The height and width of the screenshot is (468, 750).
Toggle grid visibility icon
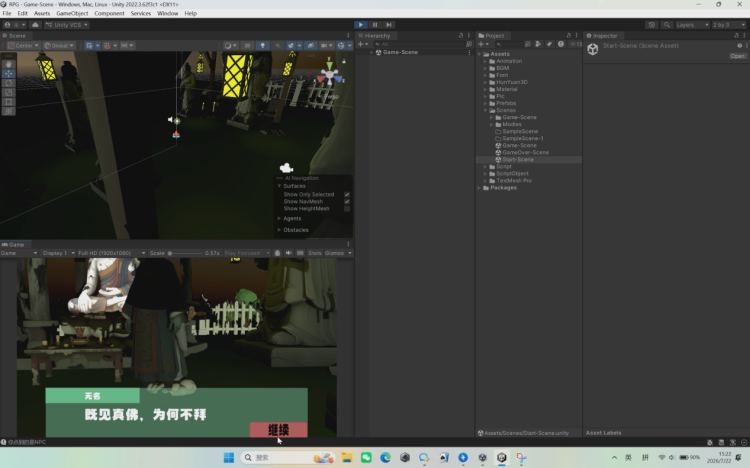89,45
